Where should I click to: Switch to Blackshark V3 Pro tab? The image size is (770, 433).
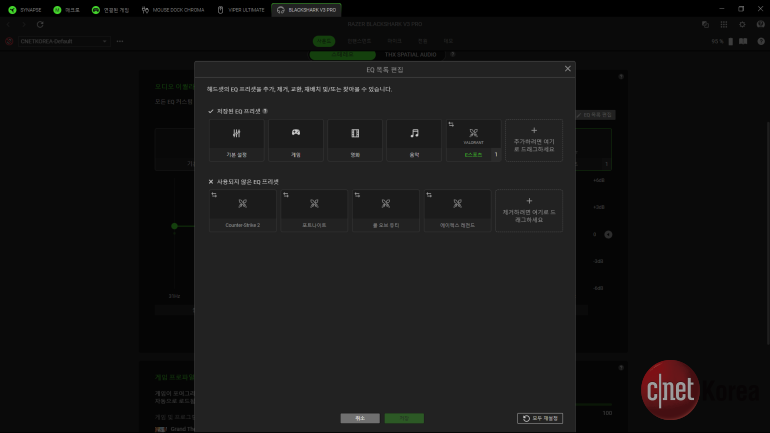point(306,10)
